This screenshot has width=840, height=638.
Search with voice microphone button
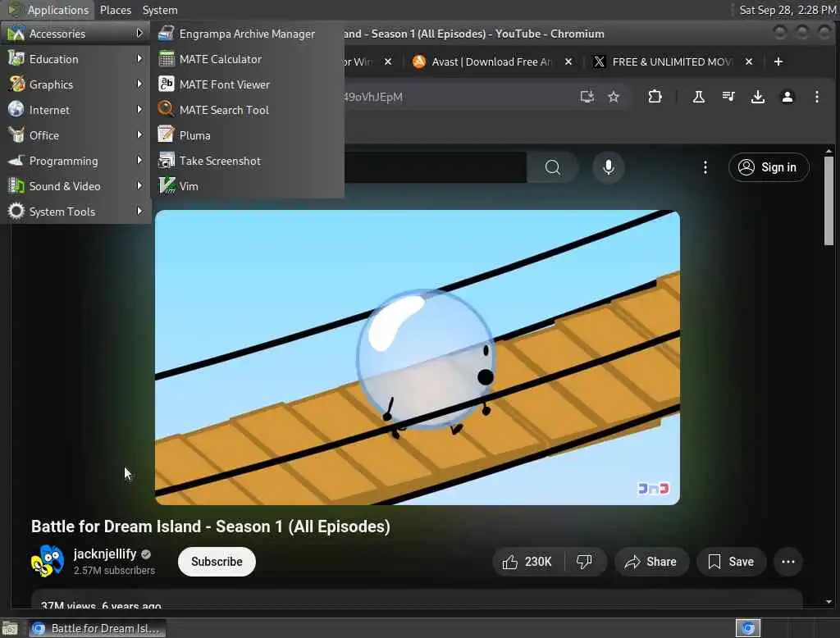[608, 167]
